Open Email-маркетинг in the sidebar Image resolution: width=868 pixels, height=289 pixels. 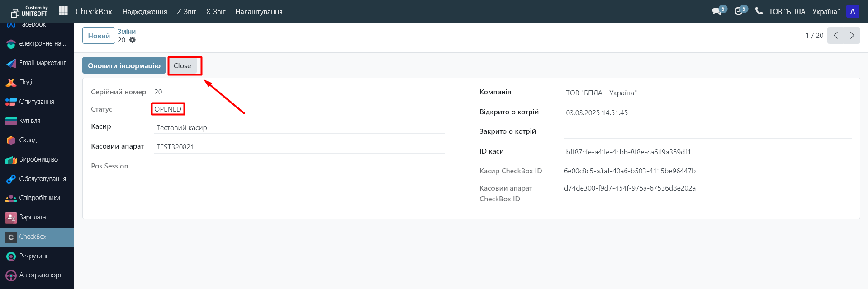coord(42,63)
